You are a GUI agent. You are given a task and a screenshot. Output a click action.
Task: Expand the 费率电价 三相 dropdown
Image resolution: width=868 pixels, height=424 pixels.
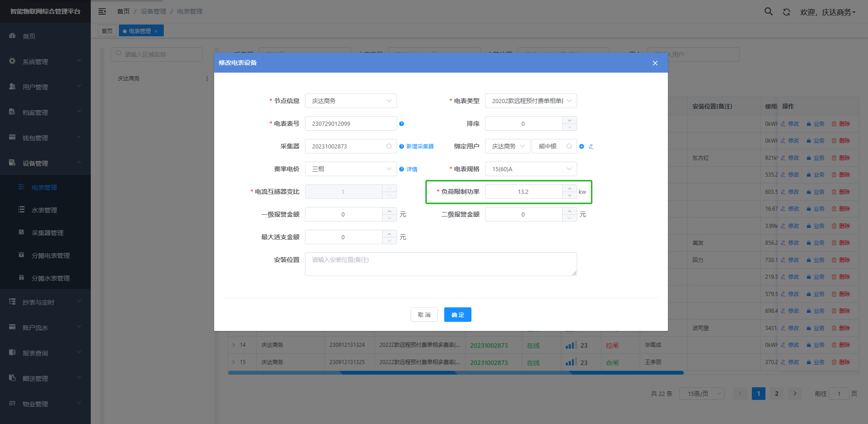click(350, 169)
